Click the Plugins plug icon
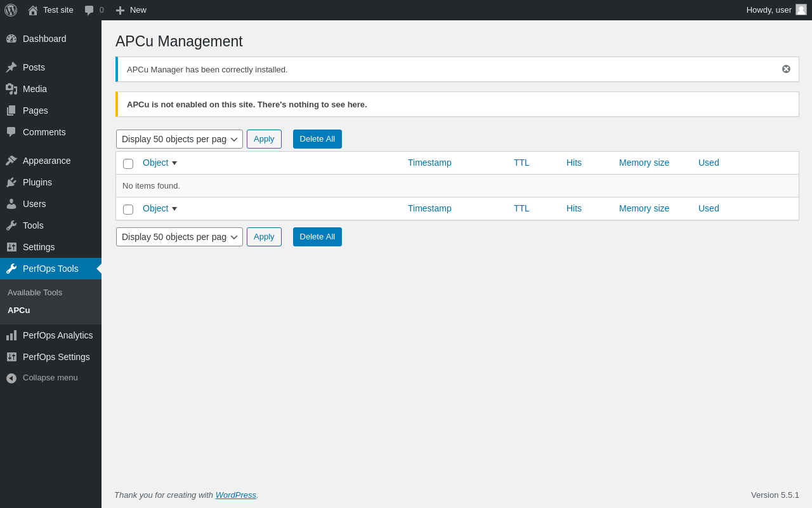Viewport: 812px width, 508px height. pyautogui.click(x=11, y=182)
